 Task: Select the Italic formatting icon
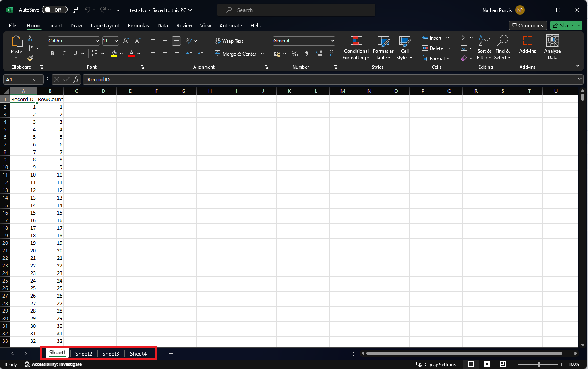[64, 53]
